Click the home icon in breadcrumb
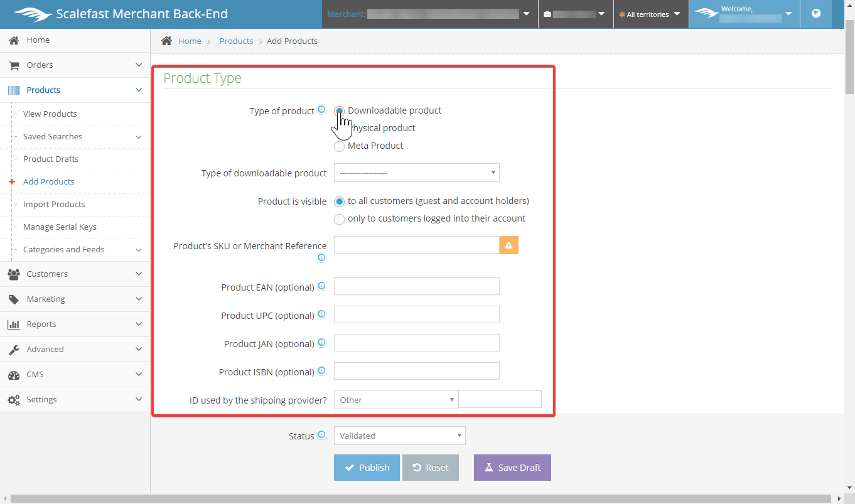 [166, 41]
